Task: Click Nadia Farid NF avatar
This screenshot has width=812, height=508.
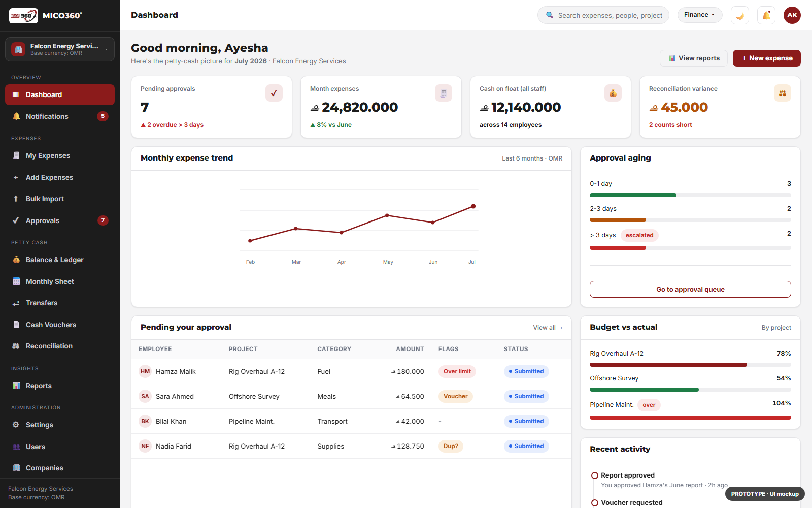Action: (x=145, y=446)
